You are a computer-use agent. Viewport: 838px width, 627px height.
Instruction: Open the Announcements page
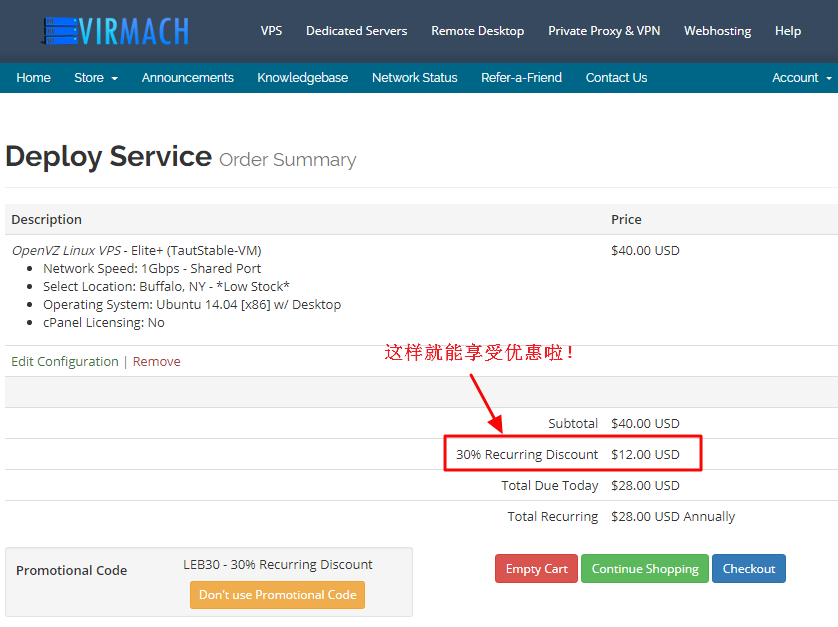[187, 77]
